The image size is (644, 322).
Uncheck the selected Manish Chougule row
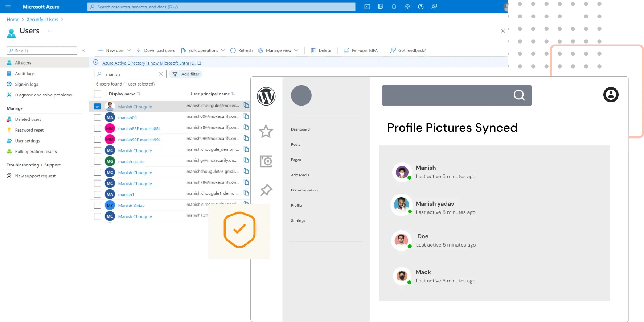[97, 107]
